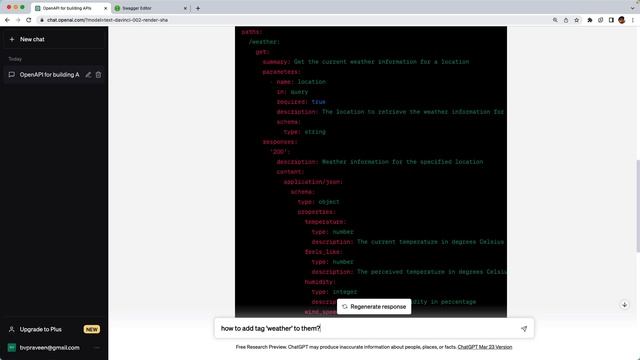The image size is (640, 360).
Task: Click the chat bubble icon of the conversation
Action: coord(12,75)
